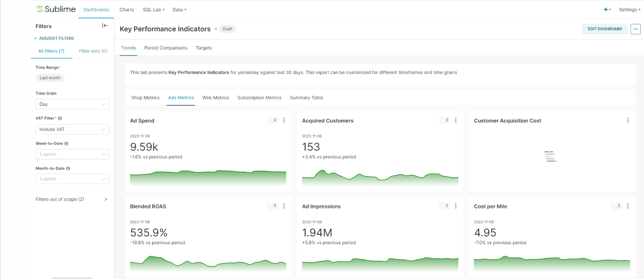644x279 pixels.
Task: Switch to the Shop Metrics tab
Action: pos(145,98)
